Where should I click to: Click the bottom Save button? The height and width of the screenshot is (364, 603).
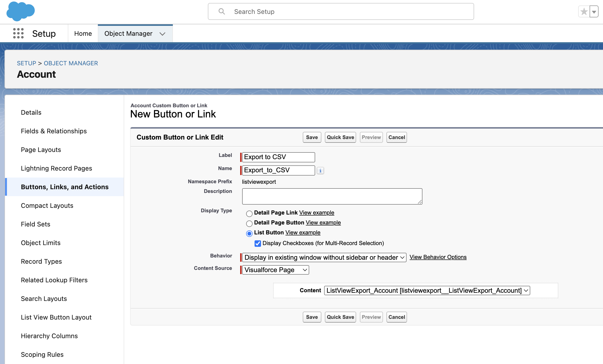[x=312, y=317]
